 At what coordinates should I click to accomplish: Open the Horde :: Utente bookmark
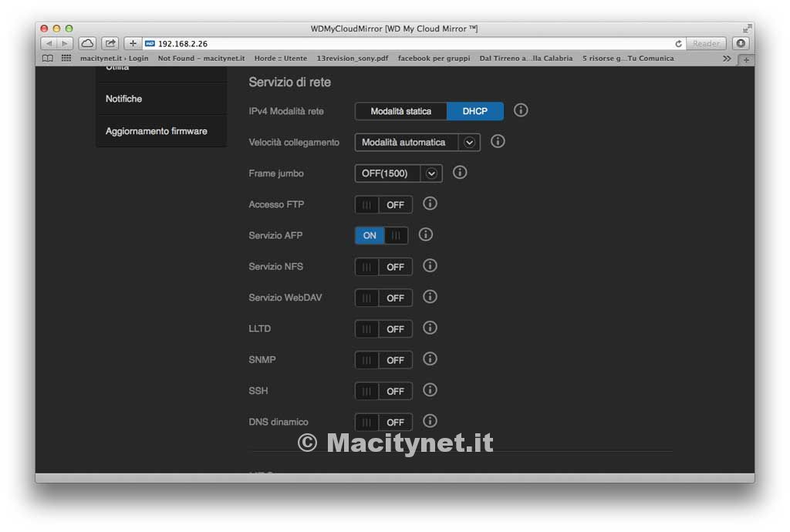[281, 59]
